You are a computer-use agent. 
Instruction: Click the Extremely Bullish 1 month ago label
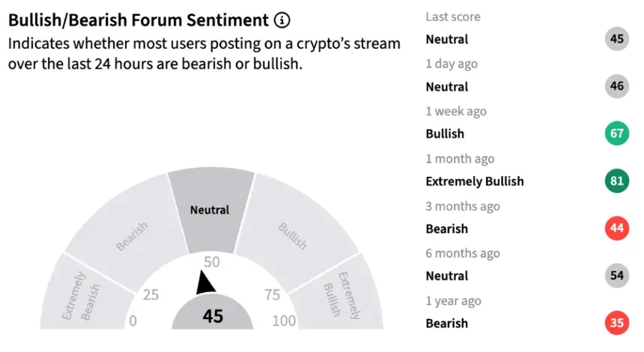(474, 181)
